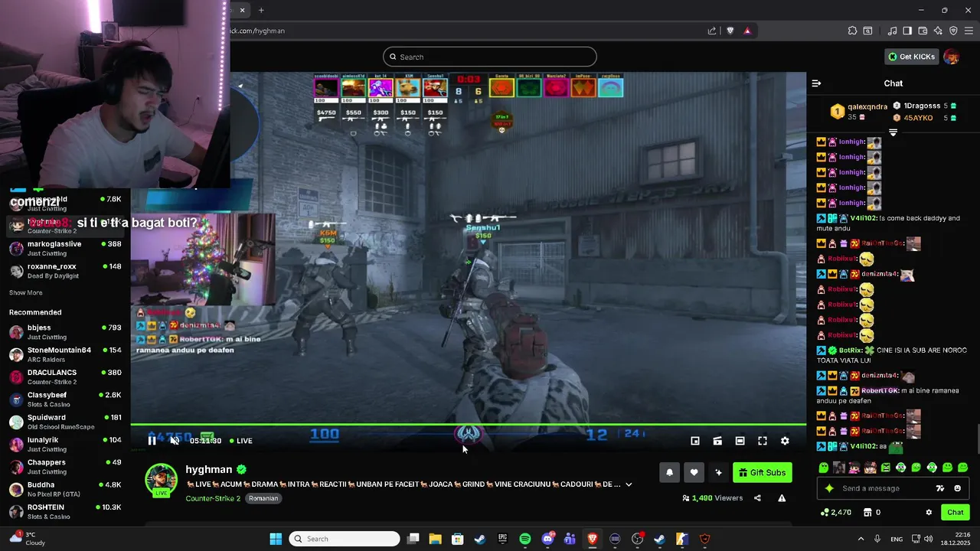The height and width of the screenshot is (551, 980).
Task: Open roxanne_roxx channel in sidebar
Action: (x=65, y=271)
